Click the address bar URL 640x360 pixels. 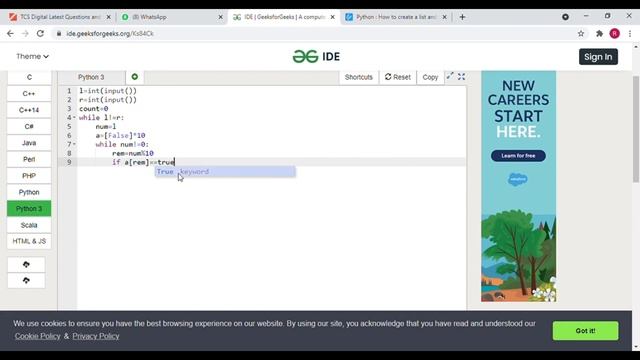[110, 33]
